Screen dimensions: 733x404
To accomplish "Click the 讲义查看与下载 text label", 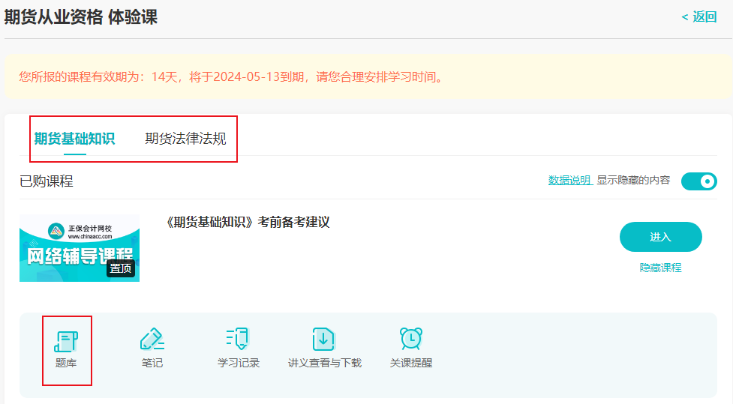I will [324, 363].
